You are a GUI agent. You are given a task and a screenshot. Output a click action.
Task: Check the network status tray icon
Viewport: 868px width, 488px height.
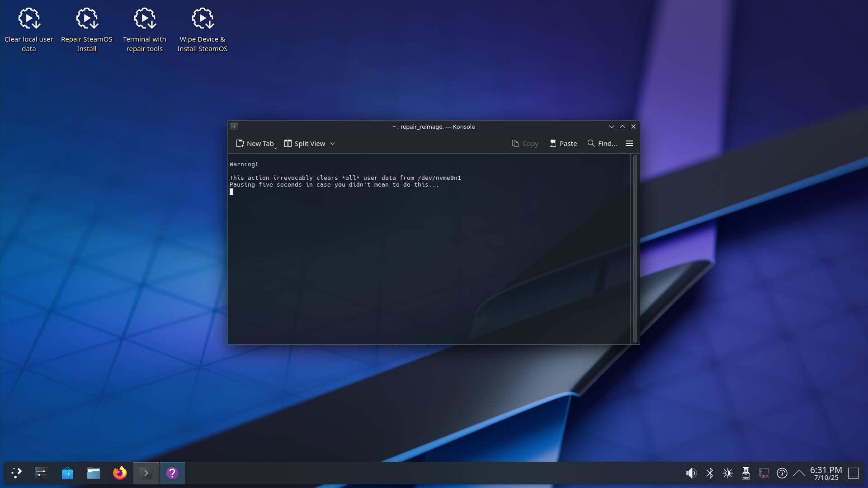(x=764, y=473)
